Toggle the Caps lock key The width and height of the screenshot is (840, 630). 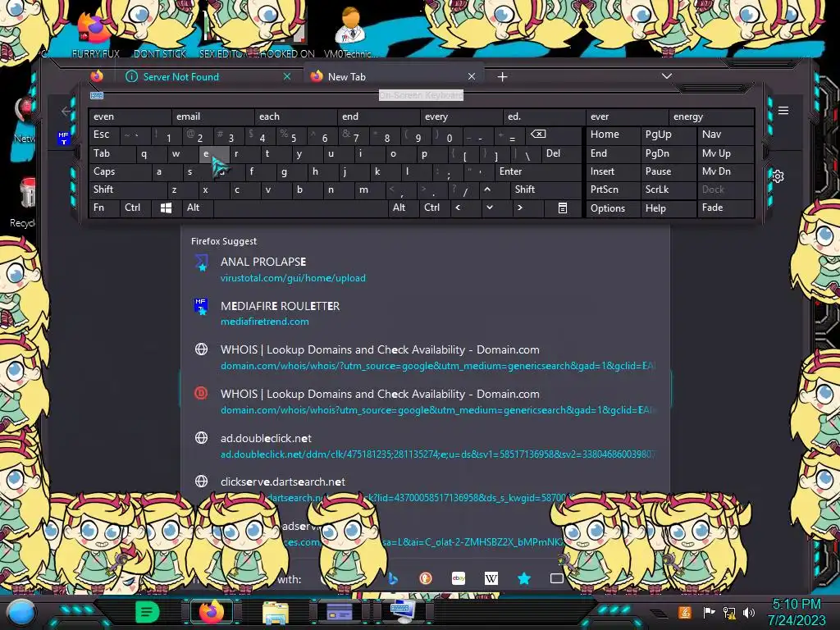[119, 171]
